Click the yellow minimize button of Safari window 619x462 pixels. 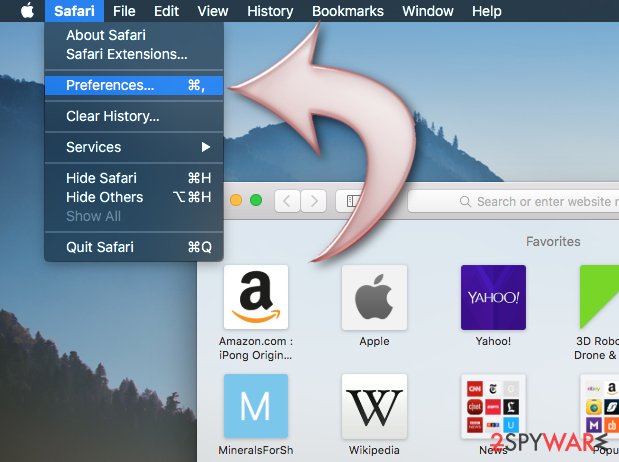tap(236, 200)
